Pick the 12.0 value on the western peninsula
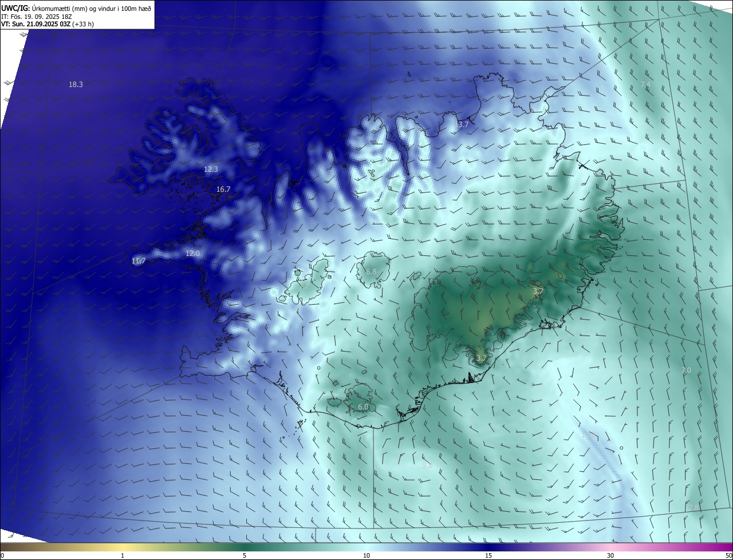733x560 pixels. 192,254
